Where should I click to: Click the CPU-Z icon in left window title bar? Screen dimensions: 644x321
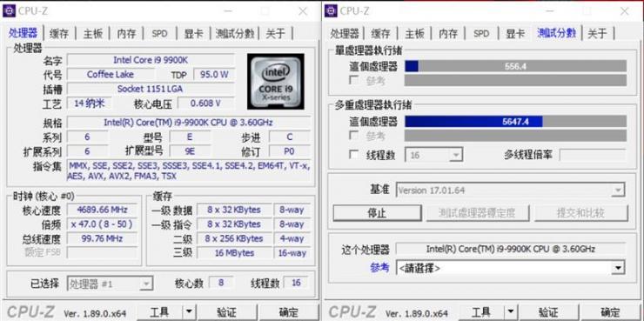click(x=9, y=10)
